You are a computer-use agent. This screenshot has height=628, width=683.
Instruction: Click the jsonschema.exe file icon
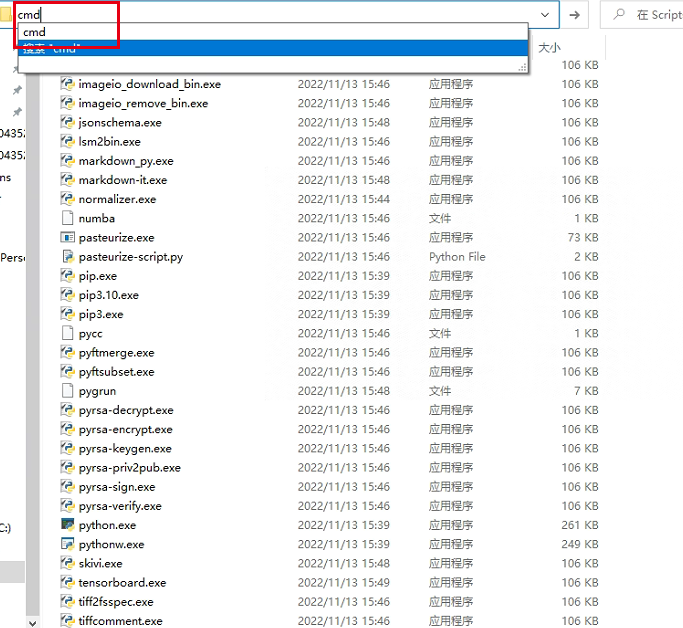68,122
